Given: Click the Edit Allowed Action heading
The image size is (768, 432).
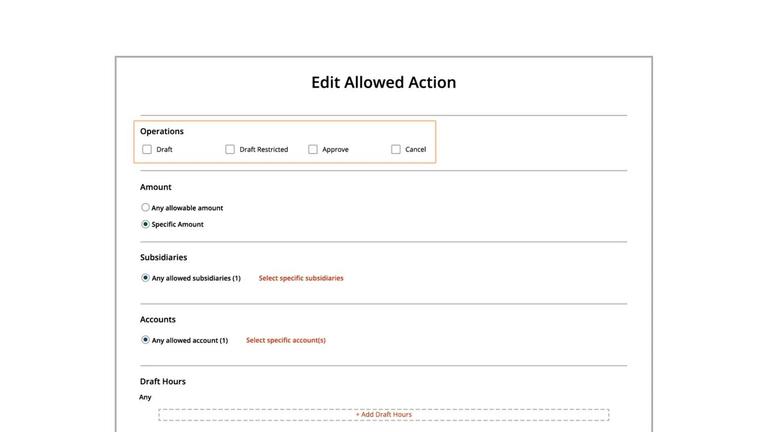Looking at the screenshot, I should click(384, 82).
